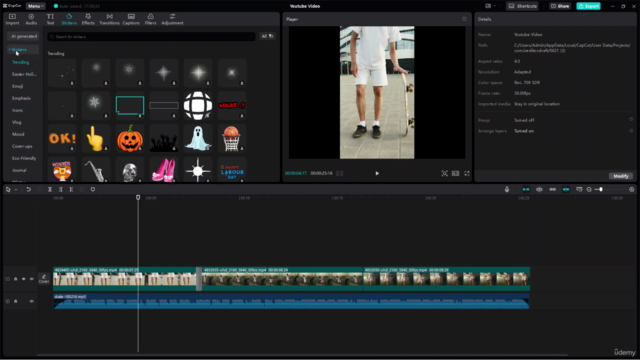Open the Player panel options menu
Screen dimensions: 640x360
click(464, 19)
